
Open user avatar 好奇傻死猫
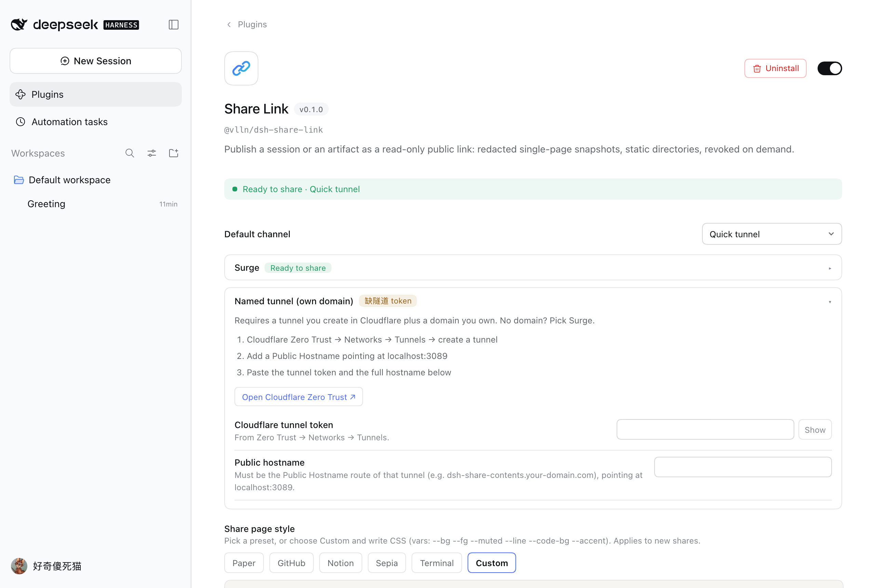point(19,566)
